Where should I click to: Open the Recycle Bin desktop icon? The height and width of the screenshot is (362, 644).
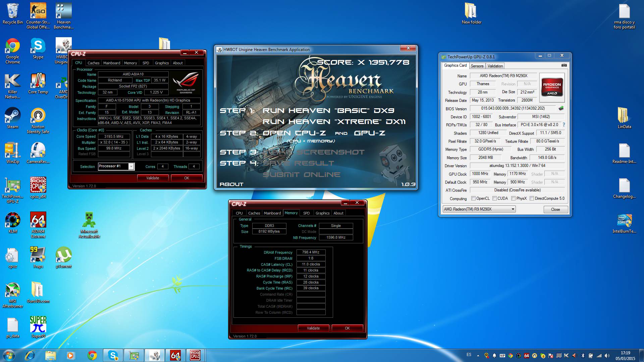(x=13, y=13)
